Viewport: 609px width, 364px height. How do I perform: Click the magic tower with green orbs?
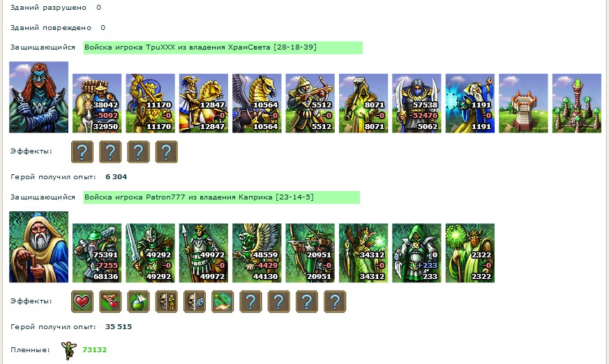pyautogui.click(x=577, y=103)
